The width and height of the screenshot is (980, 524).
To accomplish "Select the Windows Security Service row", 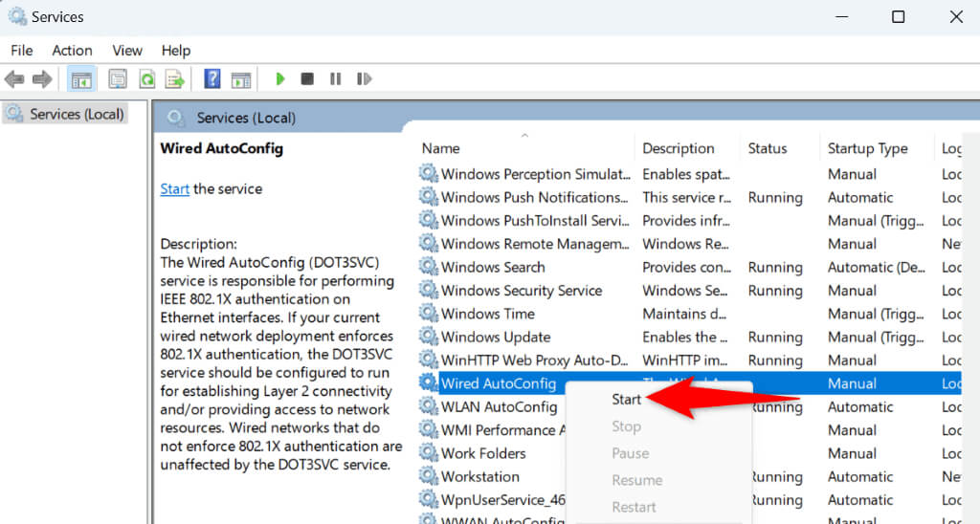I will tap(689, 291).
